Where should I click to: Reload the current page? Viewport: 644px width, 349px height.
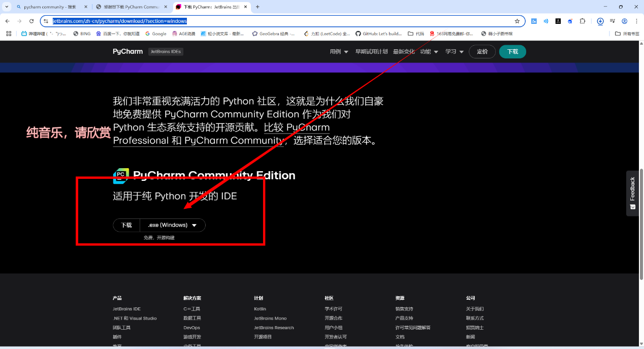tap(31, 21)
